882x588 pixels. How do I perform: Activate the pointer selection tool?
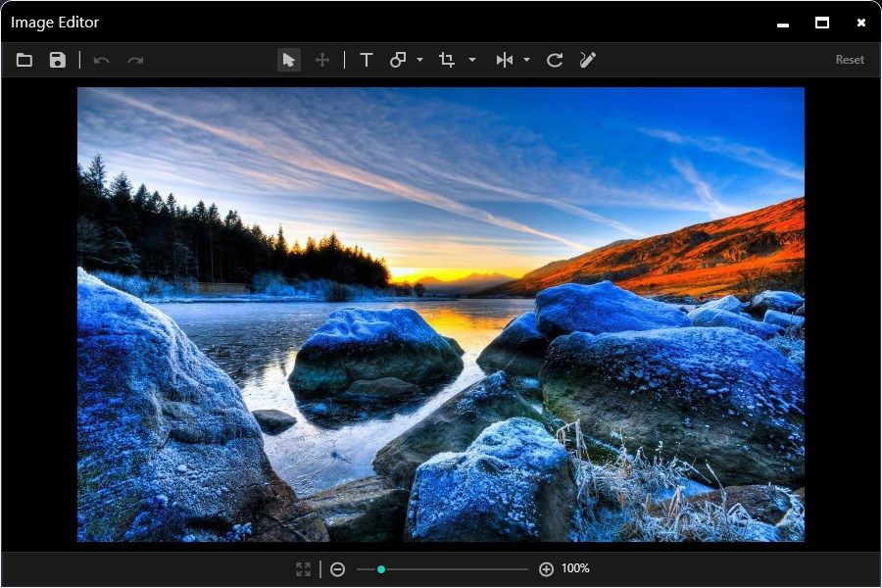[288, 60]
